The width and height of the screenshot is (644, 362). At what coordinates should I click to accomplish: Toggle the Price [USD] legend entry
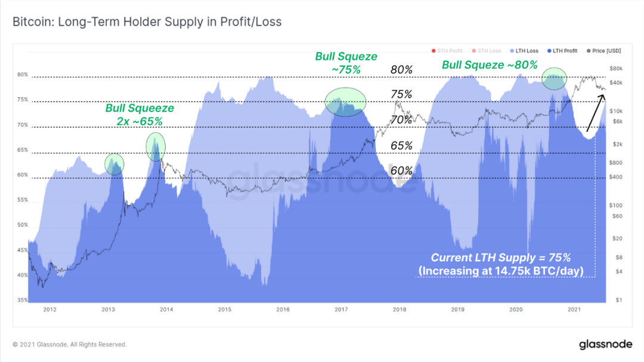tap(603, 51)
